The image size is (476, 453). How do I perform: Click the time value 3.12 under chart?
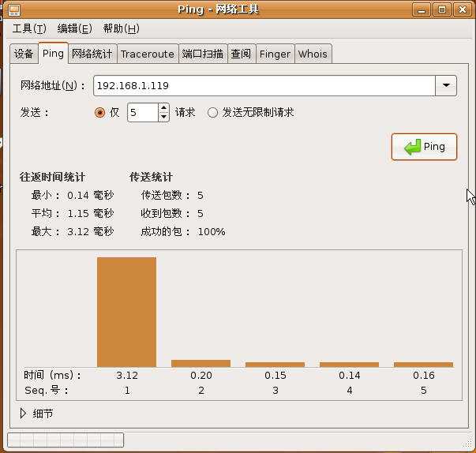click(127, 376)
